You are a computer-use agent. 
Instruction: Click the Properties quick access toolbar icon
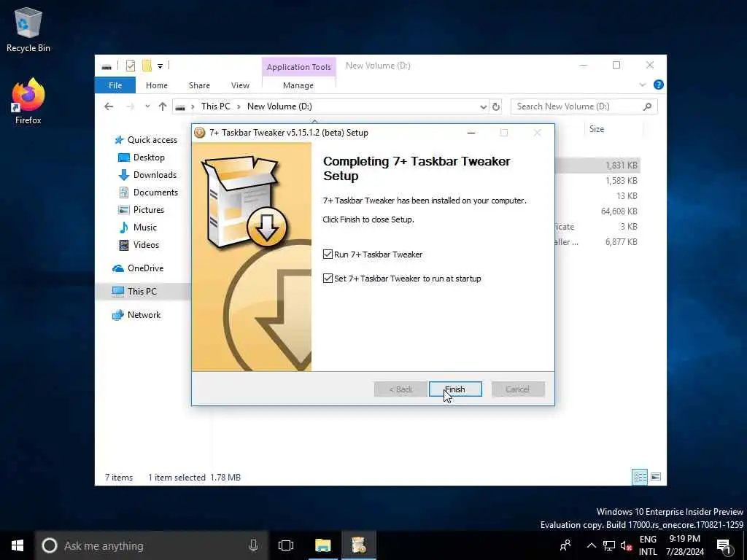(131, 66)
